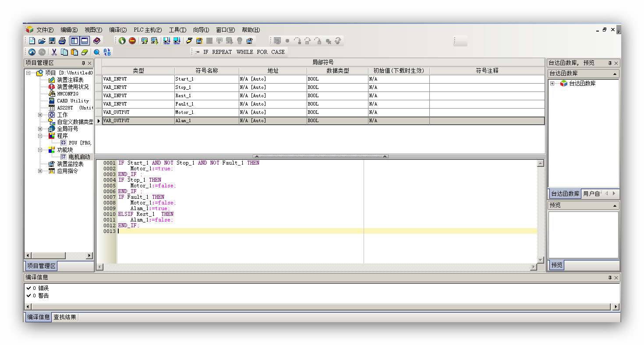This screenshot has width=644, height=345.
Task: Click the eraser icon in the edit toolbar
Action: tap(85, 52)
